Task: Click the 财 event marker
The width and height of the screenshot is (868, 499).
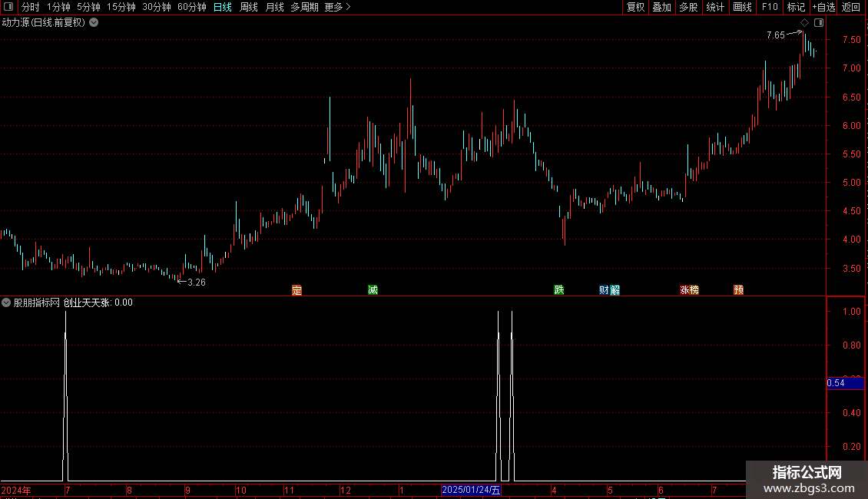Action: pyautogui.click(x=604, y=290)
